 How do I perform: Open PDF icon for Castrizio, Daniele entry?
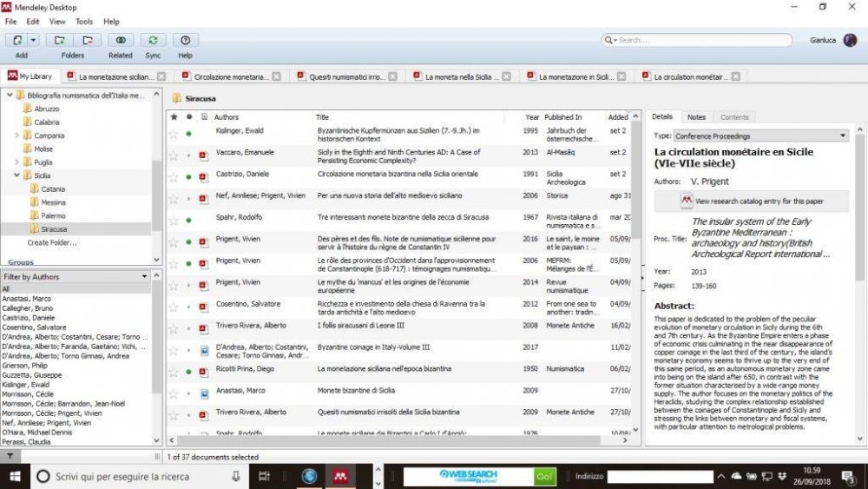point(204,177)
